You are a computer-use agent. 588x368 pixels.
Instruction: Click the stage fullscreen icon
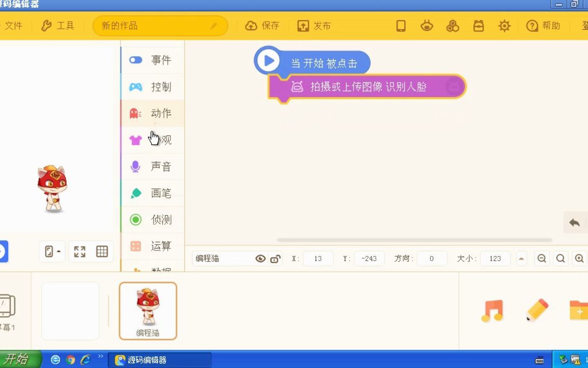click(79, 251)
